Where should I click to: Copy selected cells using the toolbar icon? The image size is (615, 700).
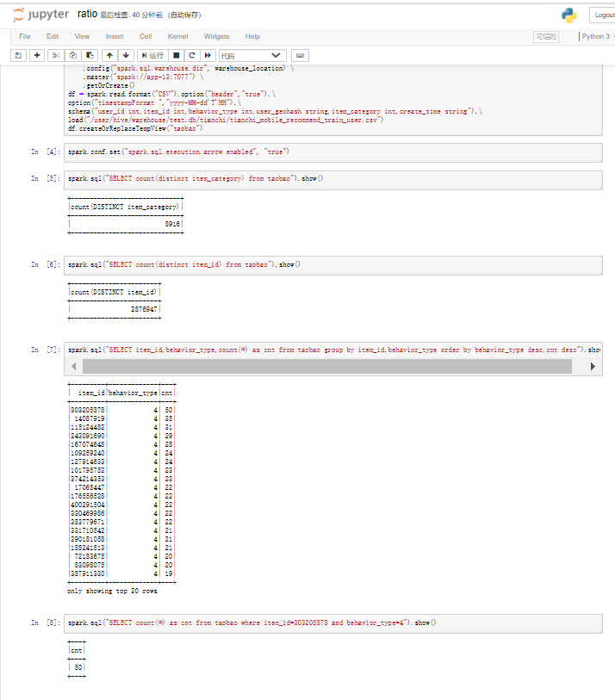coord(73,55)
